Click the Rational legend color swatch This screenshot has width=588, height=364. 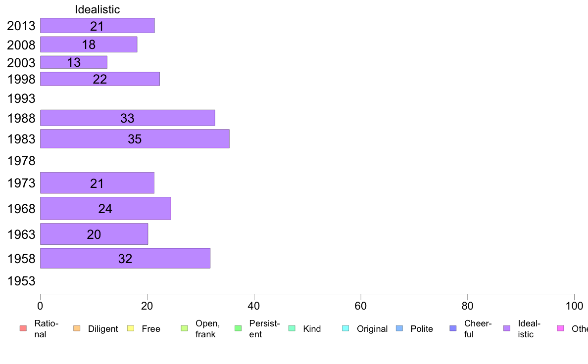23,328
